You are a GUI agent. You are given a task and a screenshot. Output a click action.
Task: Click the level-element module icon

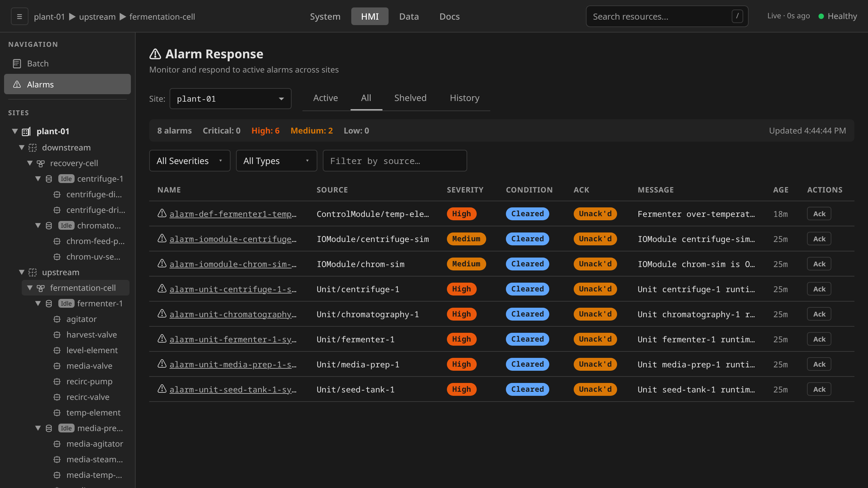57,350
